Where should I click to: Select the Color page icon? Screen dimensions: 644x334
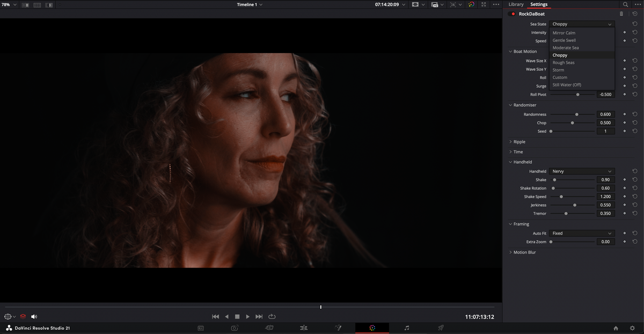[372, 328]
